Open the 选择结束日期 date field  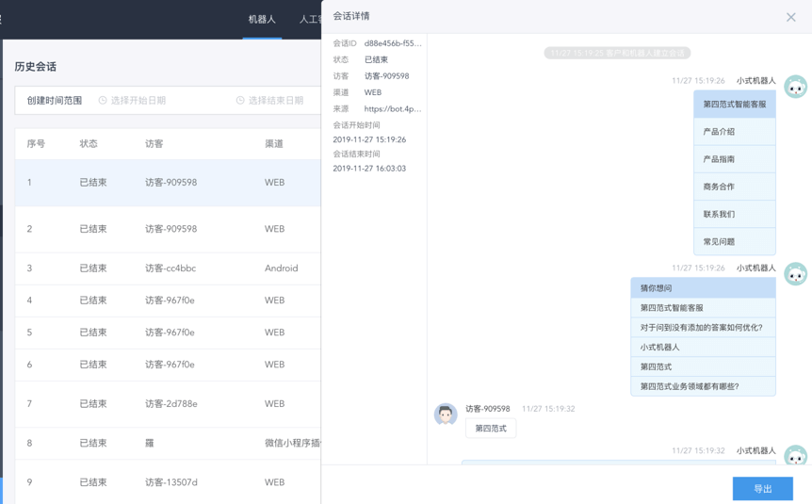pyautogui.click(x=275, y=101)
